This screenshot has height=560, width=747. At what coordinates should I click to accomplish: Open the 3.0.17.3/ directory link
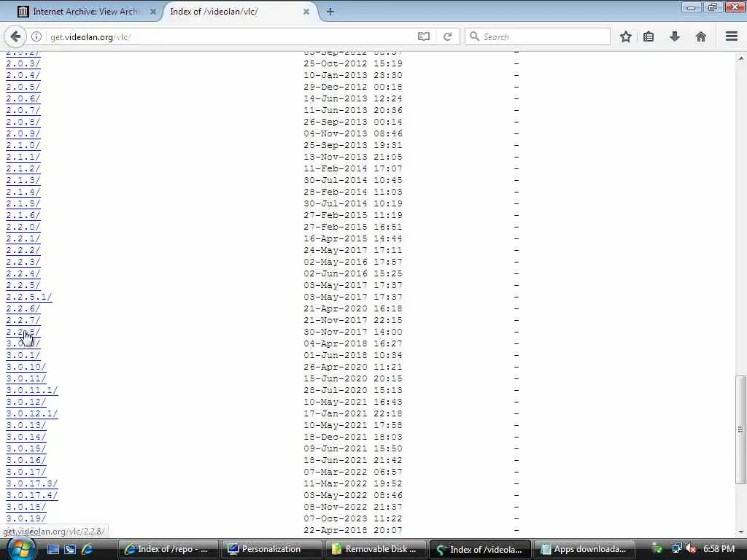coord(31,483)
